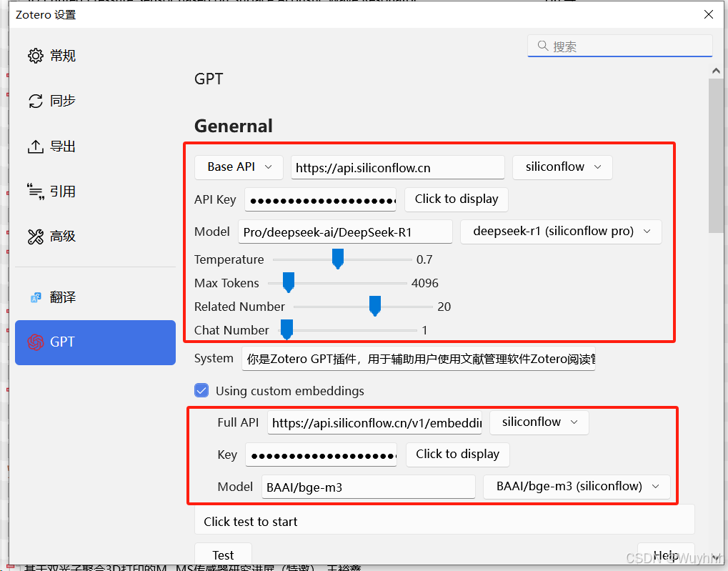The height and width of the screenshot is (571, 728).
Task: Switch to the 导出 settings pane
Action: (95, 147)
